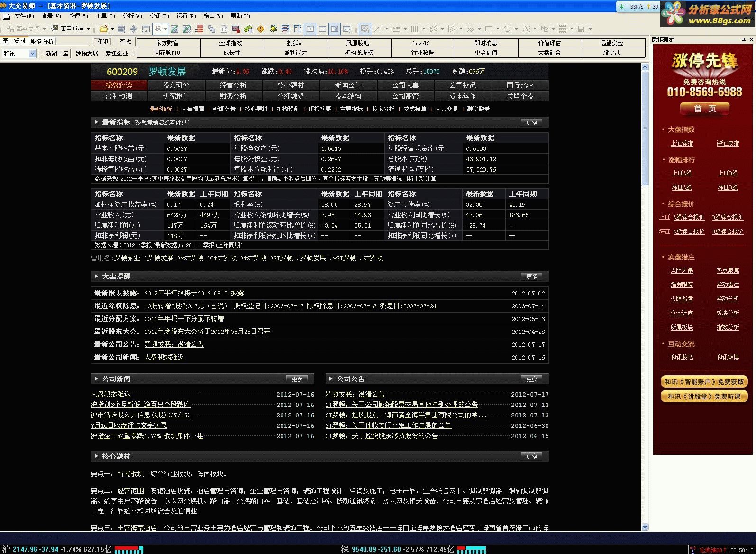Select the line drawing tool

click(378, 29)
